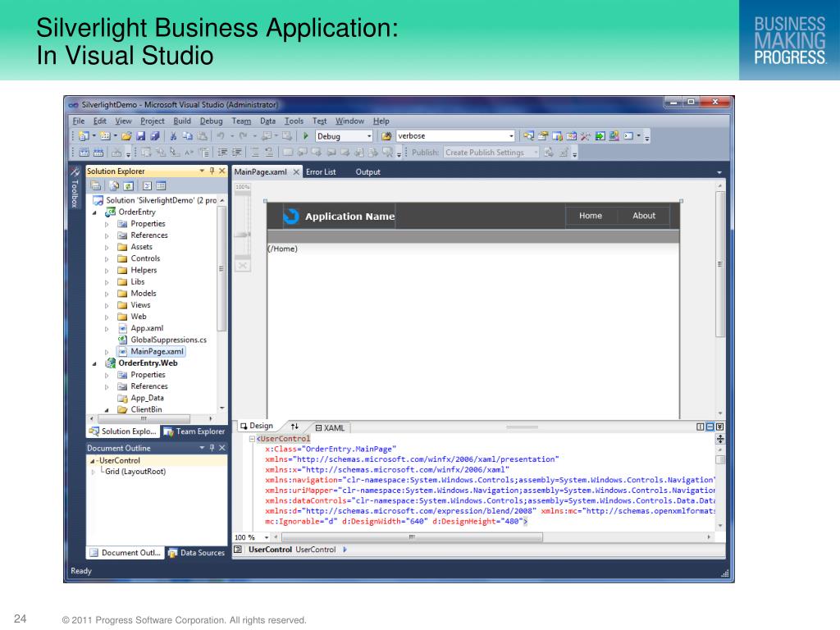
Task: Refresh the Solution Explorer tree
Action: click(129, 186)
